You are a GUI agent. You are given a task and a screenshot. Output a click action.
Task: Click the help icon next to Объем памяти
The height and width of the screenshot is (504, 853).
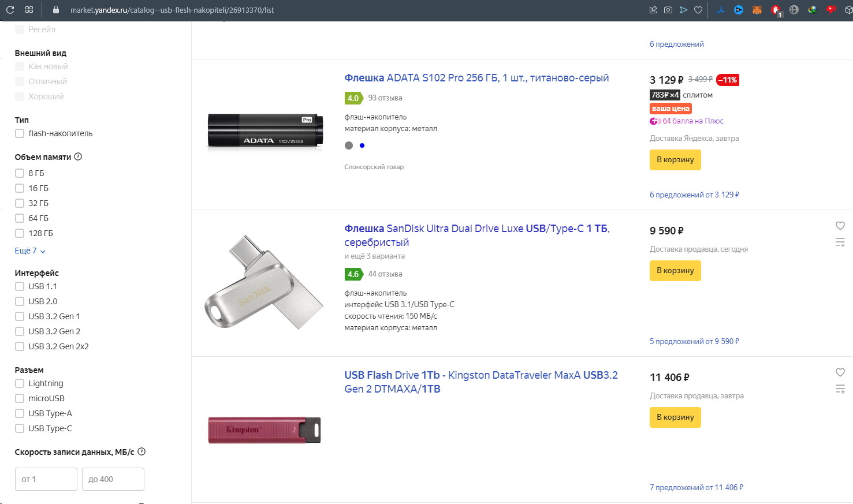point(79,156)
